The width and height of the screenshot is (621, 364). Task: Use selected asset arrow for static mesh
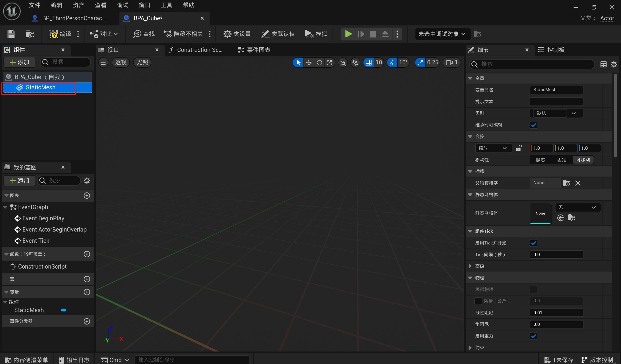coord(560,218)
